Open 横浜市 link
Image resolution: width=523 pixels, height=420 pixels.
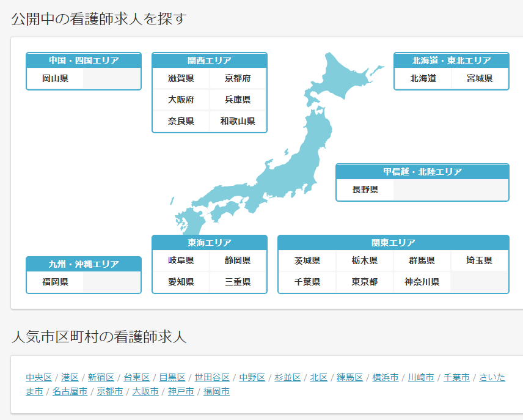(386, 377)
